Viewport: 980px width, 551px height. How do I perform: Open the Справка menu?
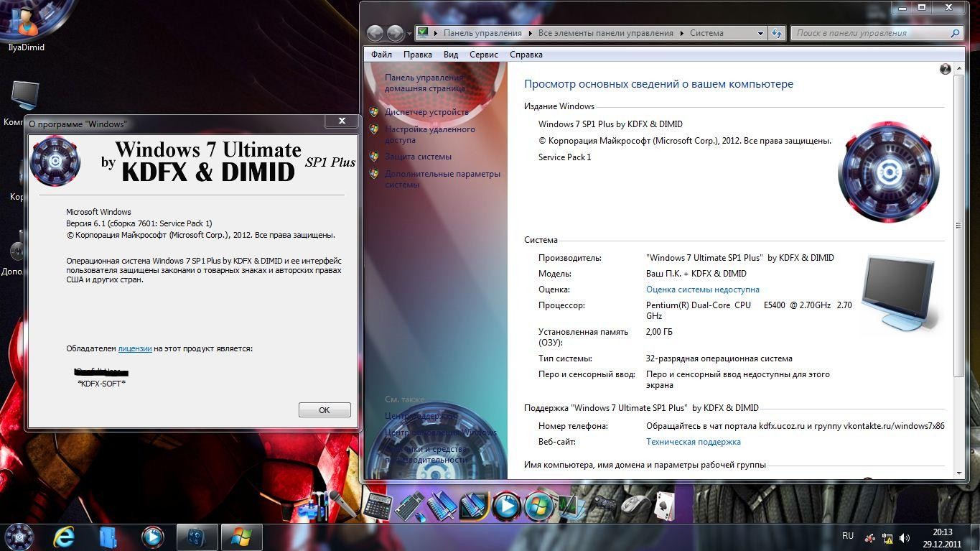pyautogui.click(x=526, y=55)
